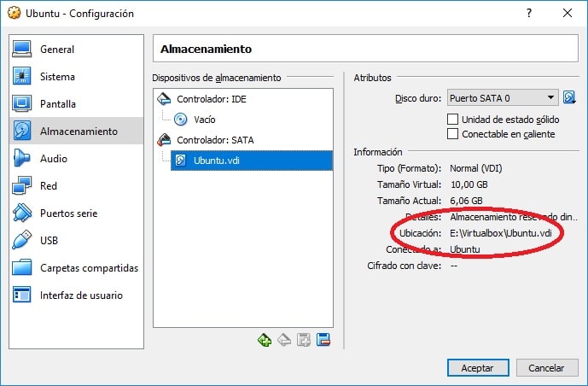Click the optical disc icon beside Vacío
588x386 pixels.
(x=181, y=120)
